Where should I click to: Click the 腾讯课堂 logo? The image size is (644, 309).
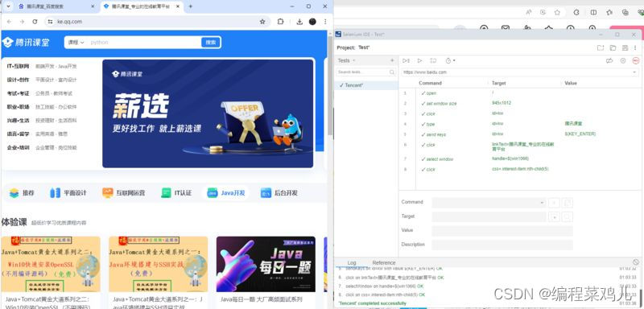tap(26, 43)
